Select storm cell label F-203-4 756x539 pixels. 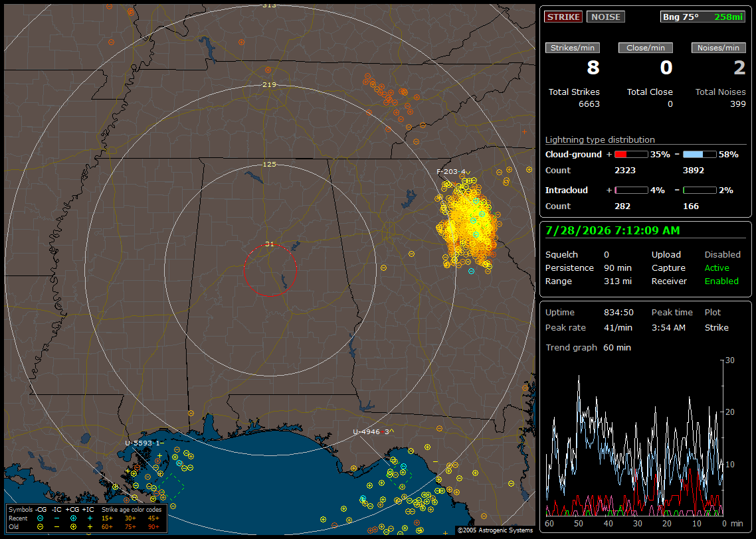(x=452, y=172)
